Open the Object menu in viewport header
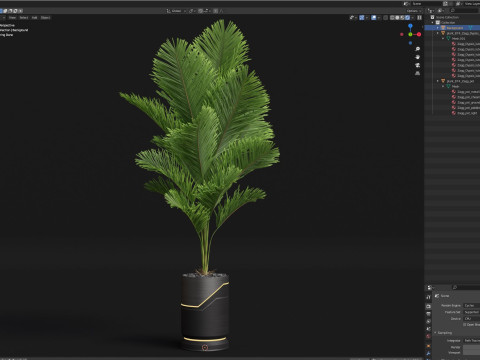 46,18
